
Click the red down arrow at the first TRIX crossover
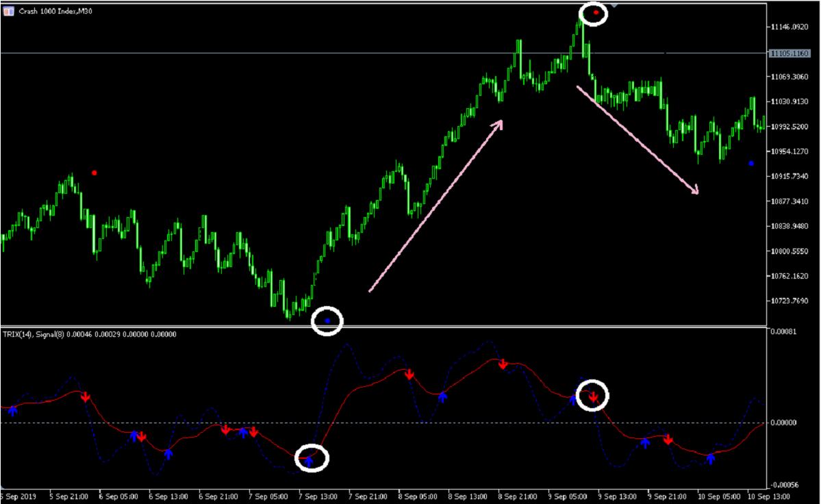[x=86, y=395]
